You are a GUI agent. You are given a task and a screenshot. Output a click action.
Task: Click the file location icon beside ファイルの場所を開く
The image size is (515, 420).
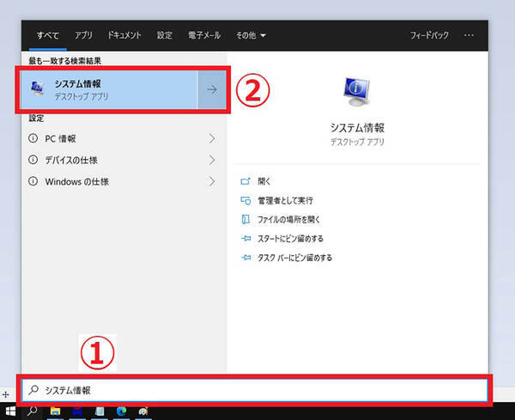(245, 219)
